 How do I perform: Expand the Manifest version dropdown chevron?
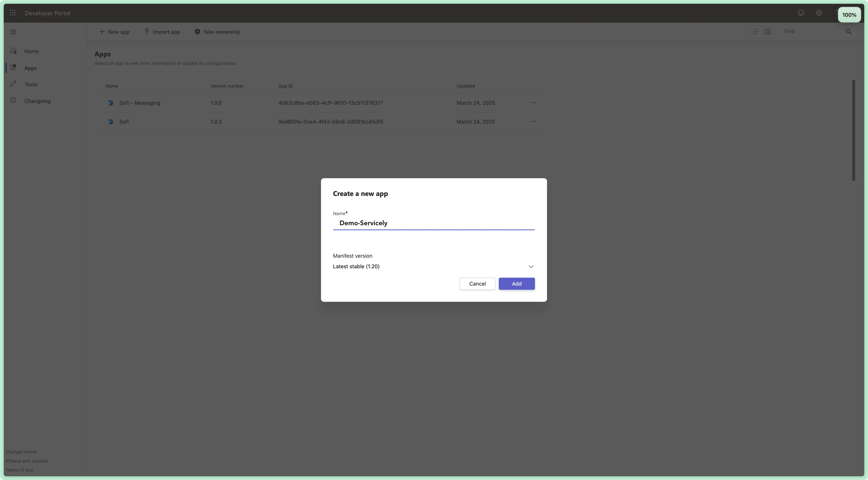[x=531, y=267]
